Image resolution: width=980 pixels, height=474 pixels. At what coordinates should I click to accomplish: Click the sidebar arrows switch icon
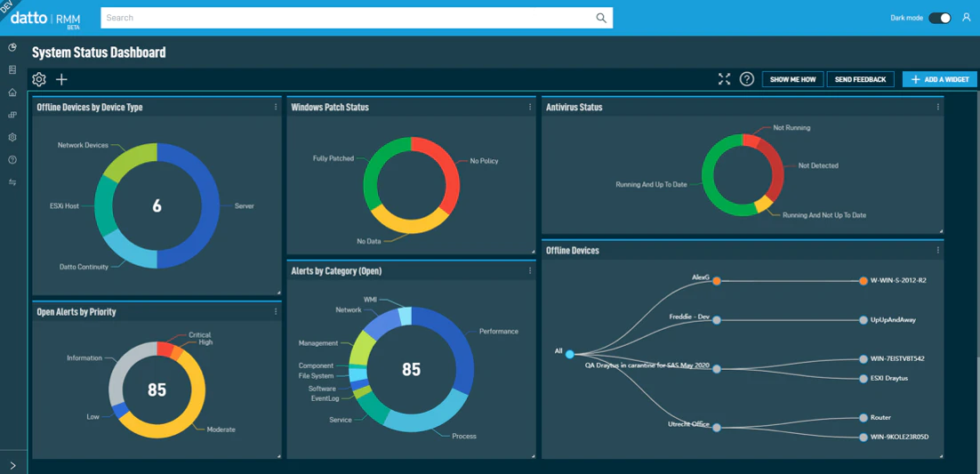click(x=12, y=182)
